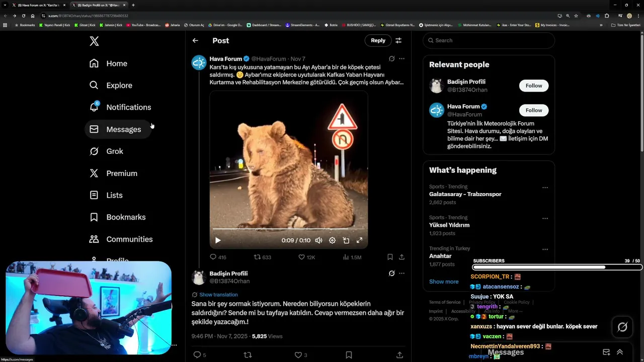644x362 pixels.
Task: Open Lists in the sidebar
Action: [x=106, y=195]
